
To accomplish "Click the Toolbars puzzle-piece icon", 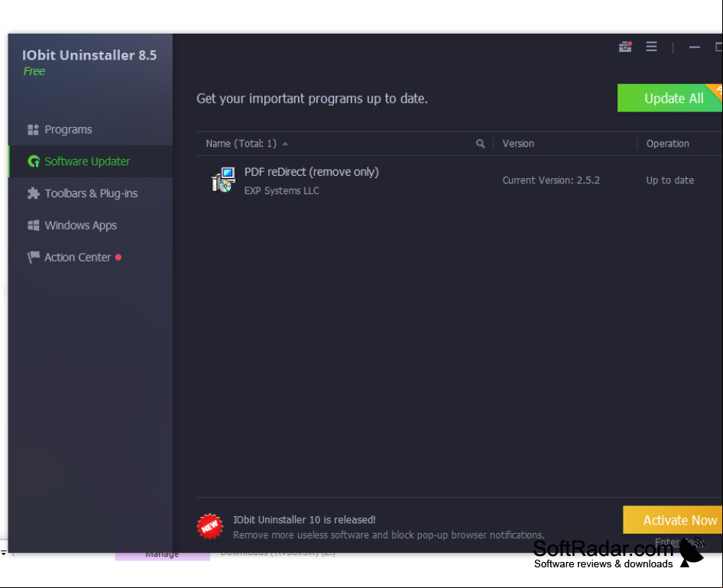I will point(33,193).
